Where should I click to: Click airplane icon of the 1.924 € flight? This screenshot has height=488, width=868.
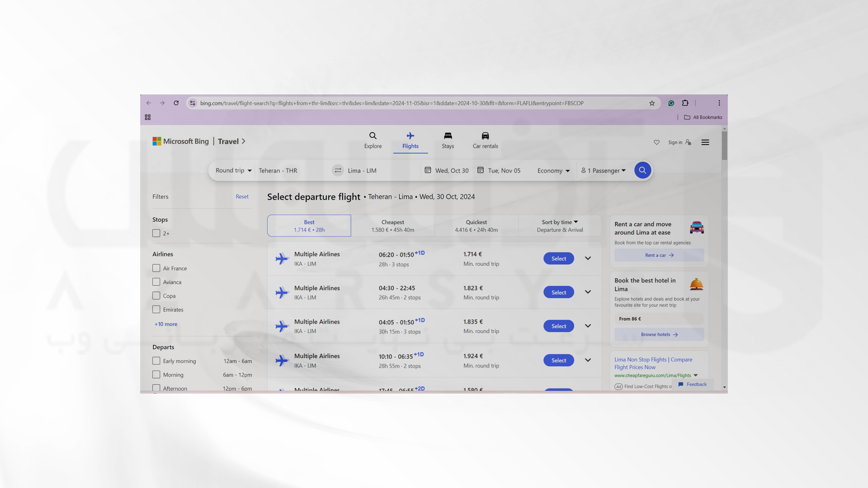[x=282, y=361]
